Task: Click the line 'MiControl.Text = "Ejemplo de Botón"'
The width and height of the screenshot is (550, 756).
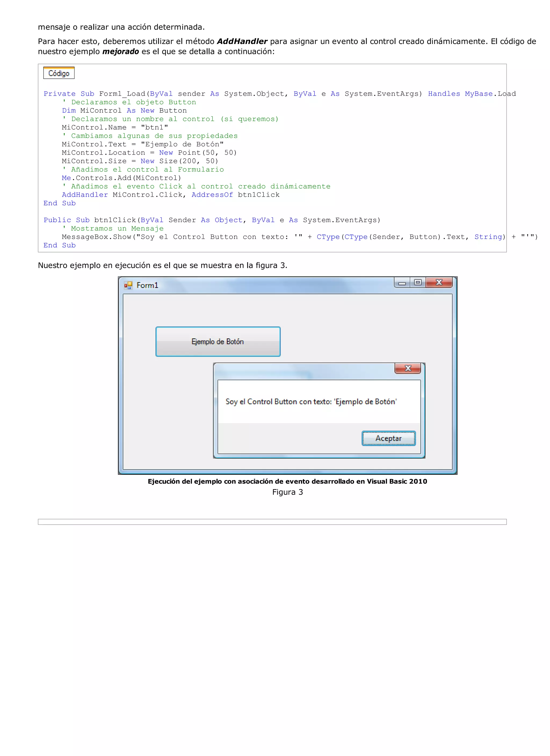Action: pyautogui.click(x=143, y=144)
